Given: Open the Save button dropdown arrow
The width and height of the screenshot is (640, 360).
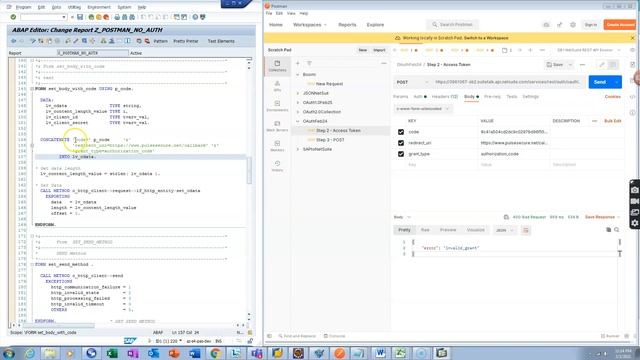Looking at the screenshot, I should tap(570, 64).
